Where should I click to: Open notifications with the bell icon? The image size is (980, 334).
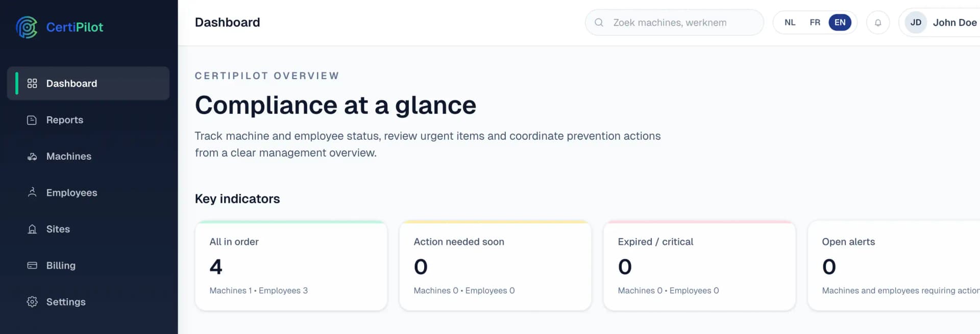878,22
